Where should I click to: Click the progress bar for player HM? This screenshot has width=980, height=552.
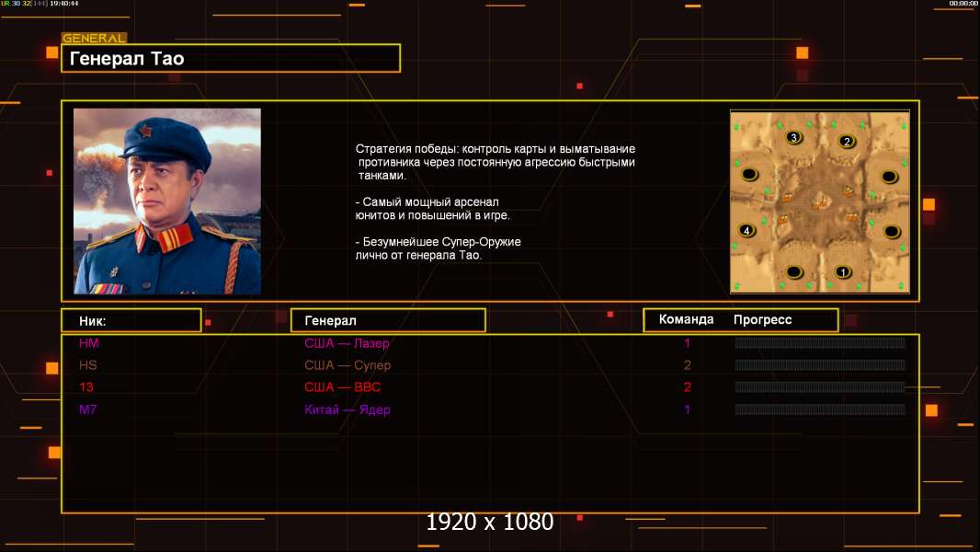[x=820, y=342]
